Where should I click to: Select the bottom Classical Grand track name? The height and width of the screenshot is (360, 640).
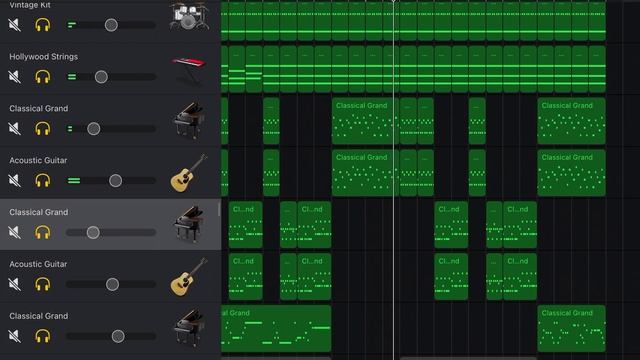click(x=39, y=316)
